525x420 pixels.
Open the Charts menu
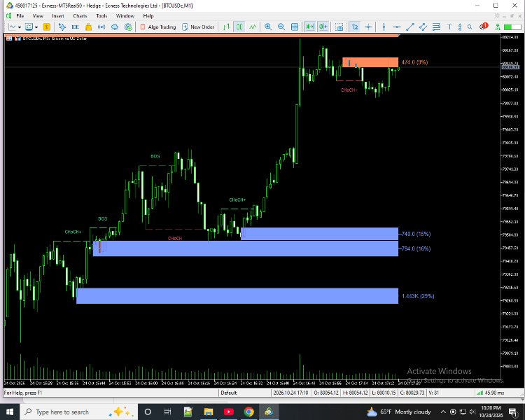tap(80, 15)
